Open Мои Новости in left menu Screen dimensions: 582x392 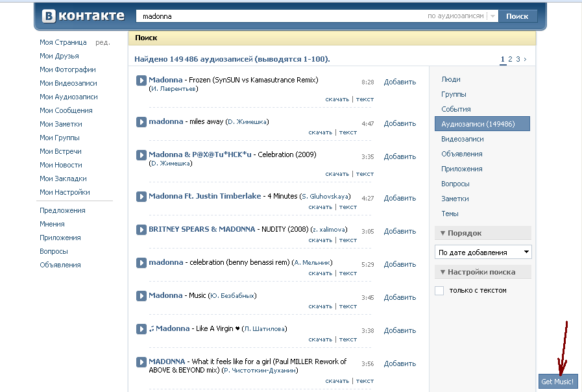(x=61, y=165)
